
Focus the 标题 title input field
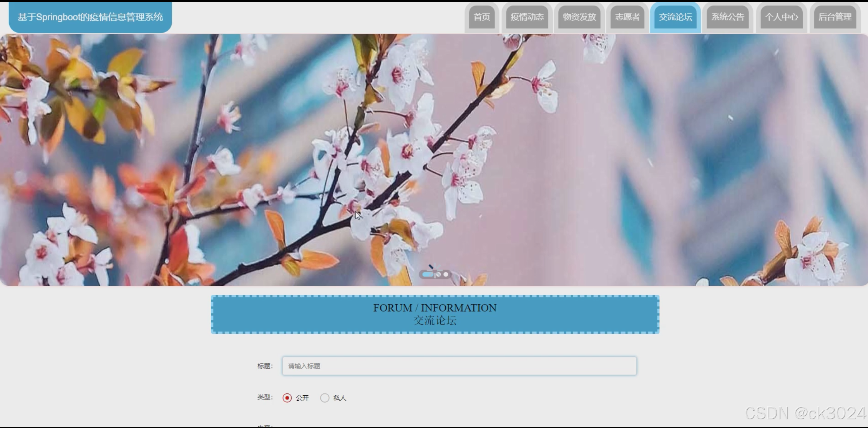pyautogui.click(x=459, y=366)
